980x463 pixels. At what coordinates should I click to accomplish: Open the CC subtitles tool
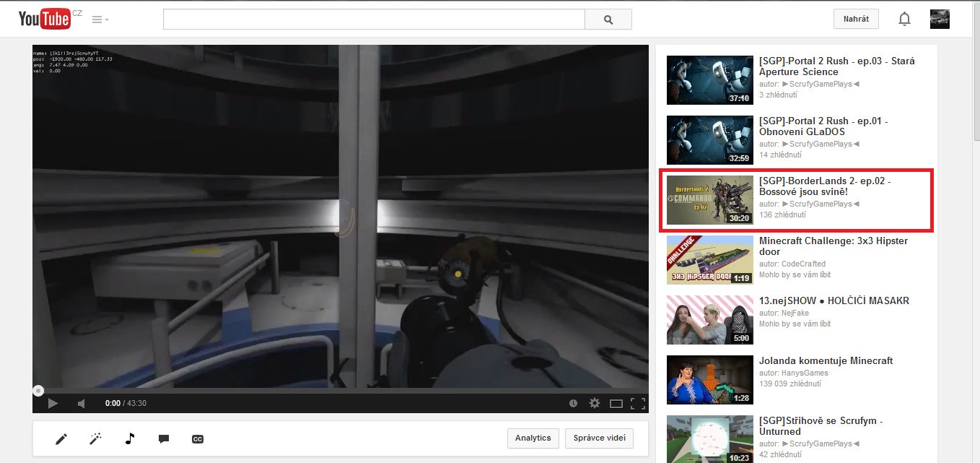198,438
